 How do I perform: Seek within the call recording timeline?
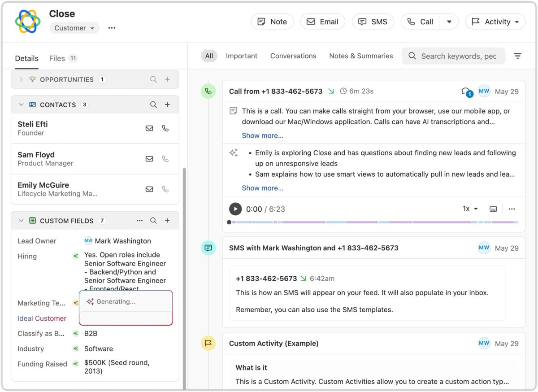coord(374,222)
